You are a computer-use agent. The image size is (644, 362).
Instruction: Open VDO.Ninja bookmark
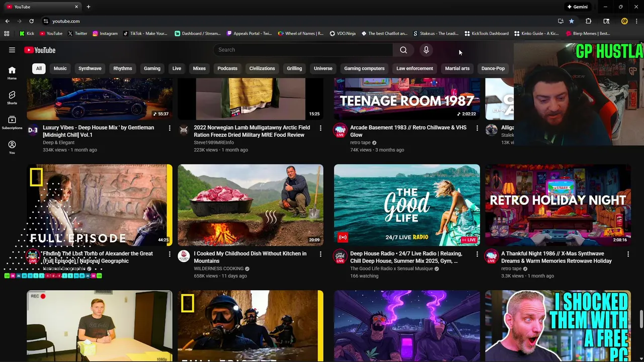[343, 34]
